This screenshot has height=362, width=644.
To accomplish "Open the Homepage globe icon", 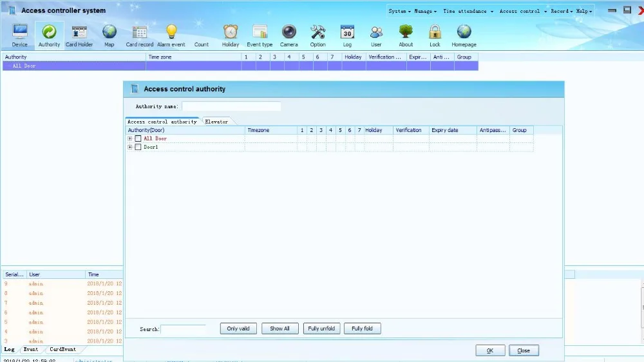I will (464, 35).
